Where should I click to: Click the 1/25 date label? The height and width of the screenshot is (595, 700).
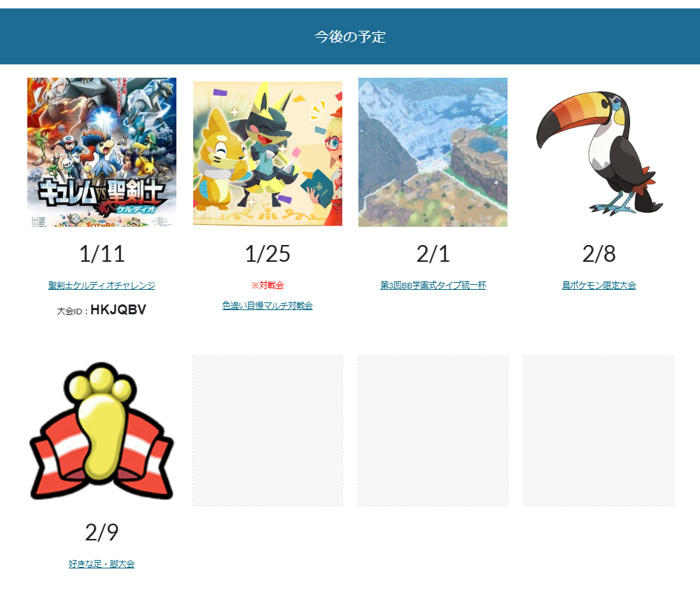(267, 254)
